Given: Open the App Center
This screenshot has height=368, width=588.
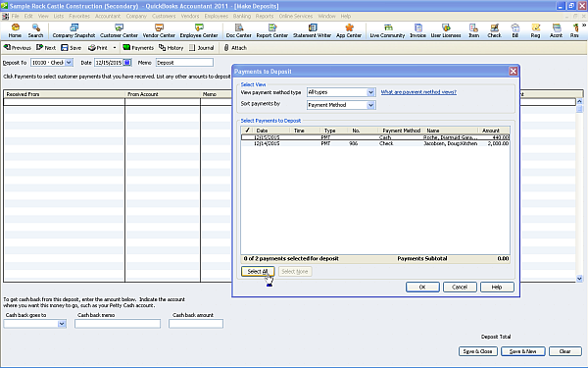Looking at the screenshot, I should tap(349, 30).
